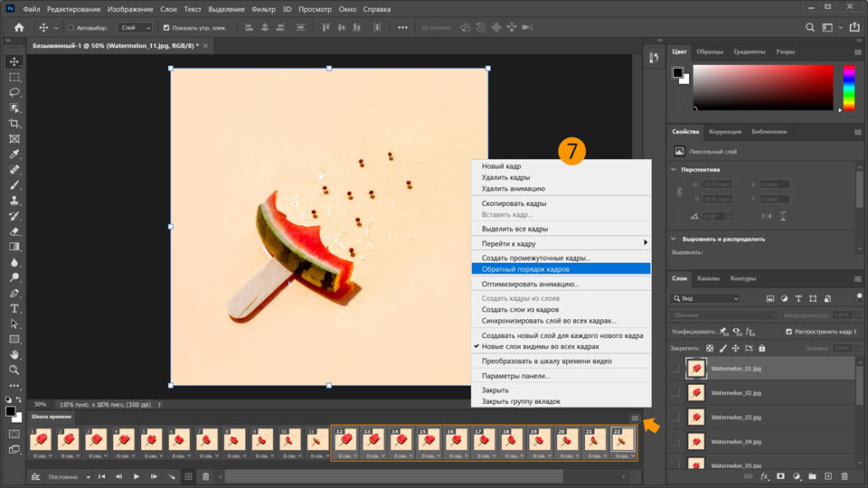Activate the Zoom magnifier tool
The width and height of the screenshot is (868, 488).
pyautogui.click(x=14, y=370)
